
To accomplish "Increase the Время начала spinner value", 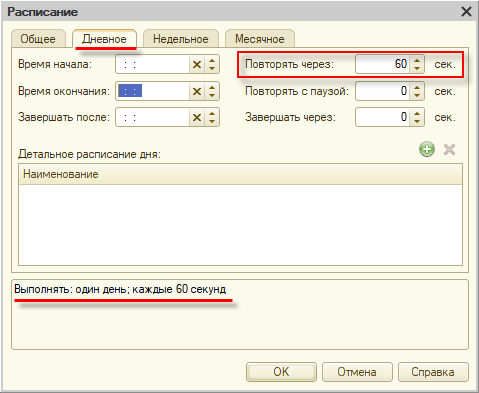I will 212,60.
